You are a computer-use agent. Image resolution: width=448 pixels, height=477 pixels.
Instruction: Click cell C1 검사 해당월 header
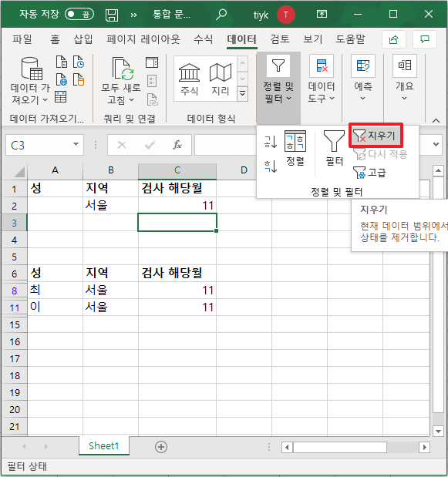pos(177,189)
